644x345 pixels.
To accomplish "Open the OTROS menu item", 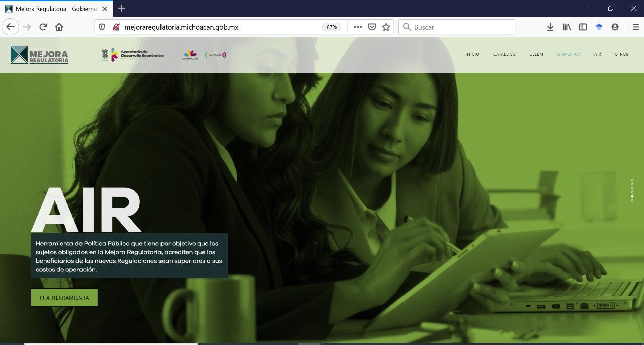I will pos(621,54).
